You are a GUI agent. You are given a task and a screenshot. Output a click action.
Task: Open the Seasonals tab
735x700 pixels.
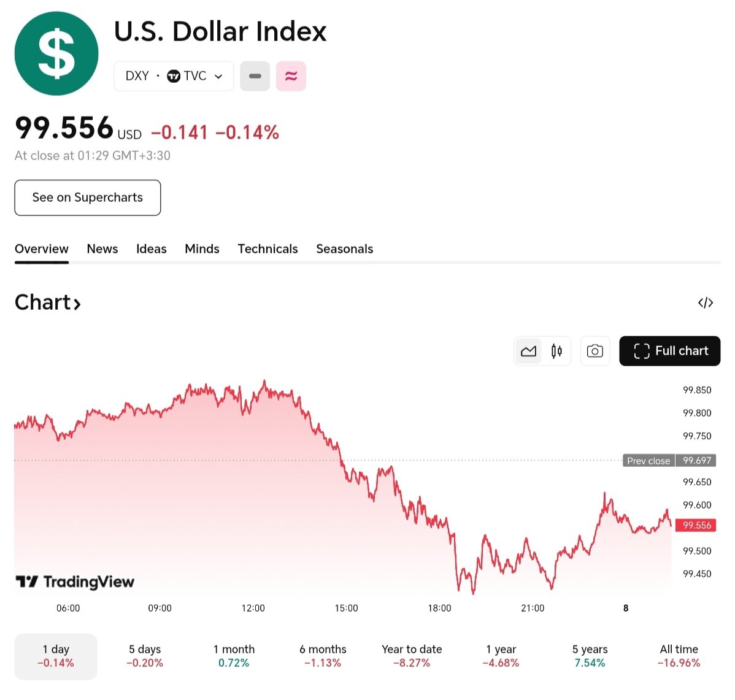pyautogui.click(x=344, y=249)
